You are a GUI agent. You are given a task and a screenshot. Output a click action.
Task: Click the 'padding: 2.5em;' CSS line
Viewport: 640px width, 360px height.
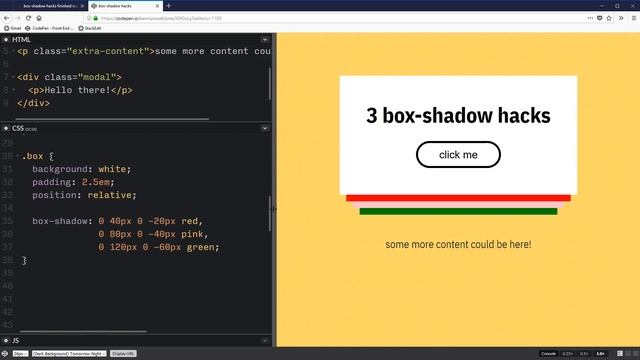point(73,182)
